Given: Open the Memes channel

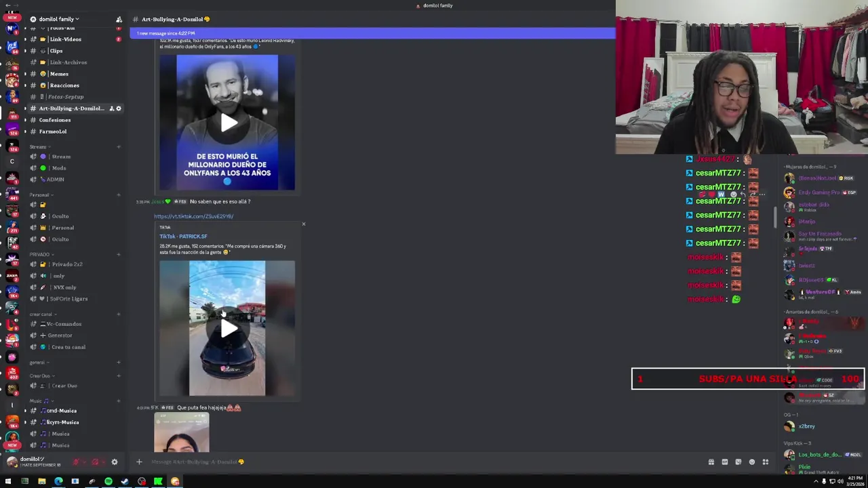Looking at the screenshot, I should tap(75, 74).
